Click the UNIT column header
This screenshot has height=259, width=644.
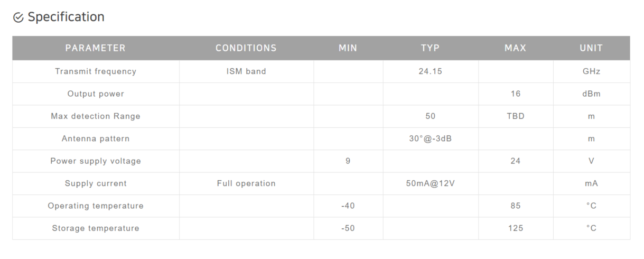point(591,48)
